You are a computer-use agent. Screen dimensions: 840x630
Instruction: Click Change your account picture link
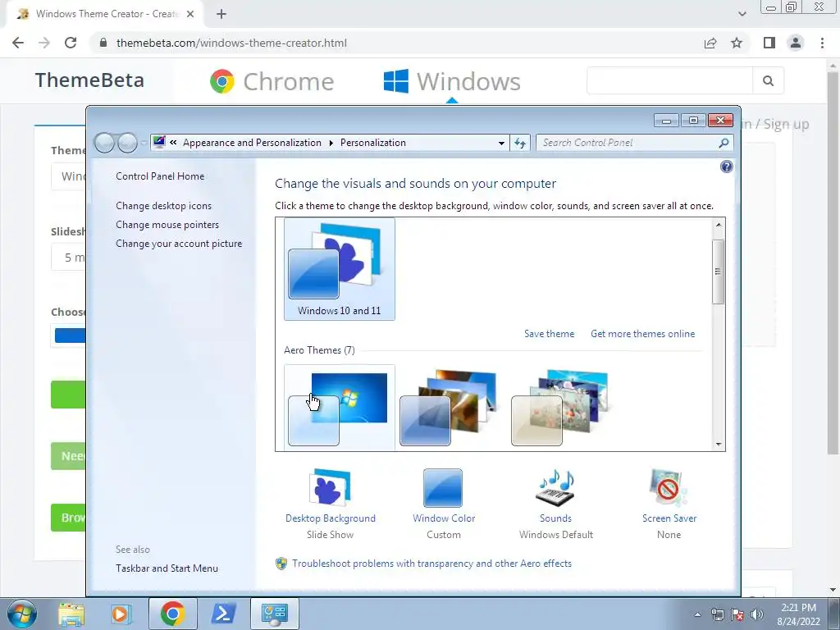[x=178, y=243]
